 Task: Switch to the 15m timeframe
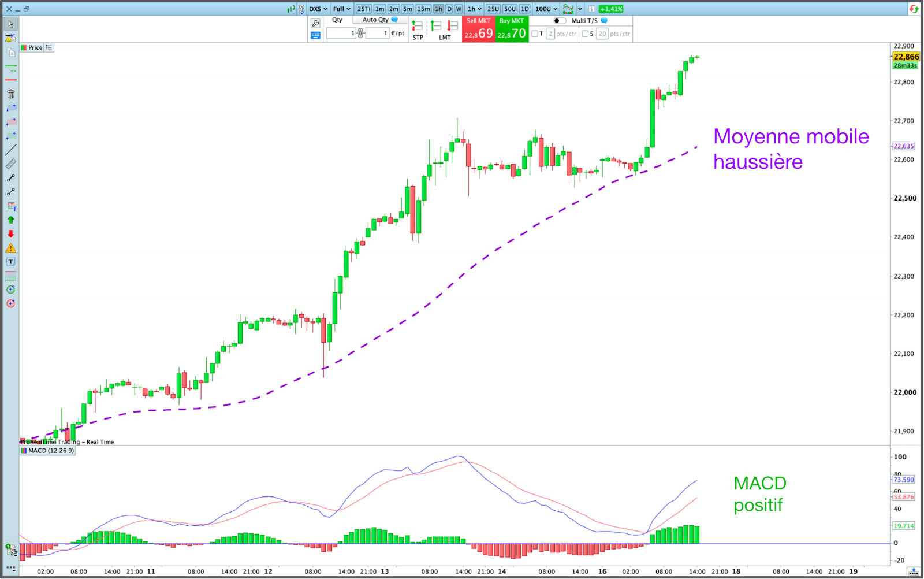click(423, 9)
